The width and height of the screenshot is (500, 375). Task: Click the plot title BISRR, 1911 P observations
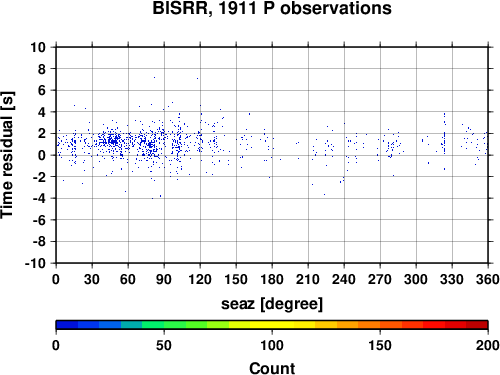point(272,8)
